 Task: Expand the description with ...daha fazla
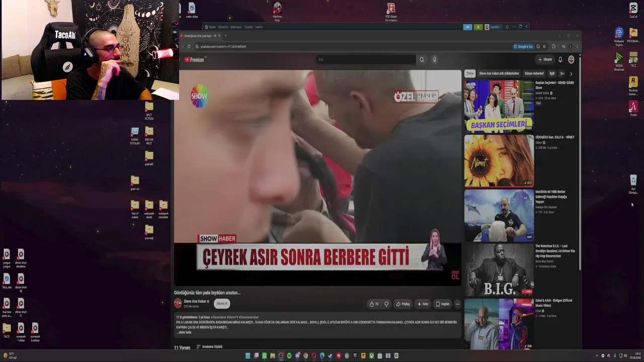click(184, 332)
